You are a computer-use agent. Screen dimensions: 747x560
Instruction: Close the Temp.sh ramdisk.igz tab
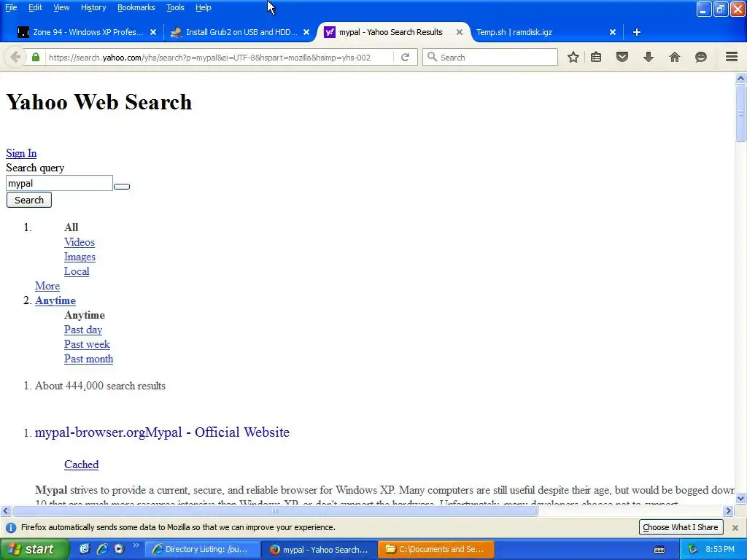(x=613, y=32)
